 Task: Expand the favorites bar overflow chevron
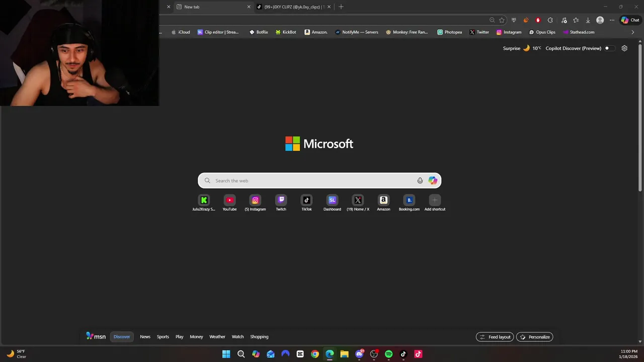pyautogui.click(x=633, y=32)
